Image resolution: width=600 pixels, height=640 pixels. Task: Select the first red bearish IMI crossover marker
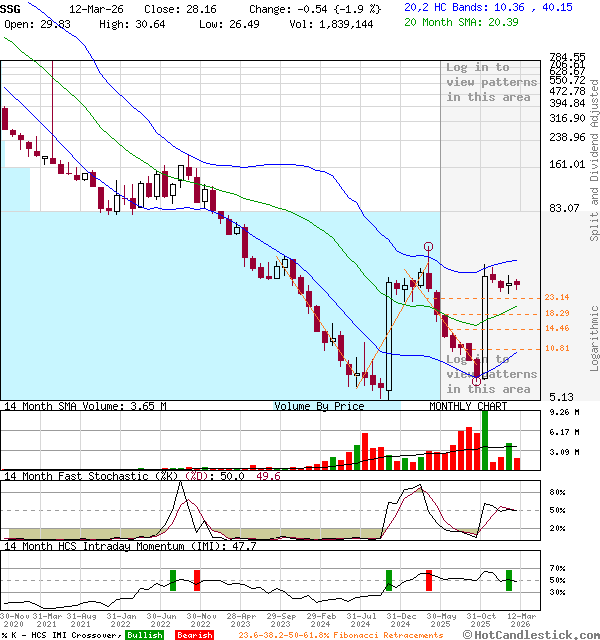coord(197,579)
